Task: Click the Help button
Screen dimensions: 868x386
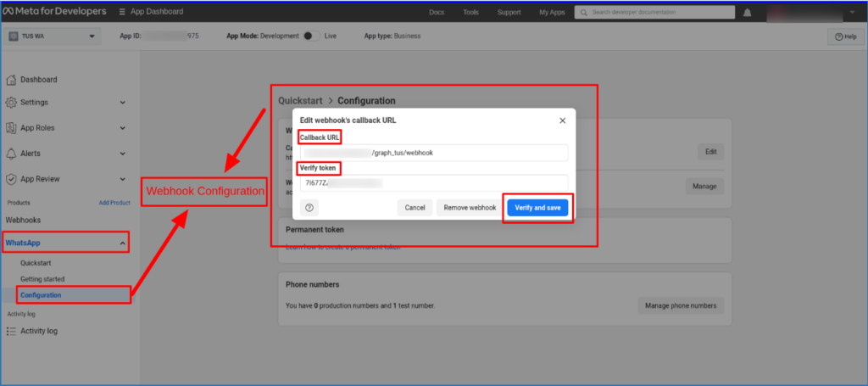Action: [846, 36]
